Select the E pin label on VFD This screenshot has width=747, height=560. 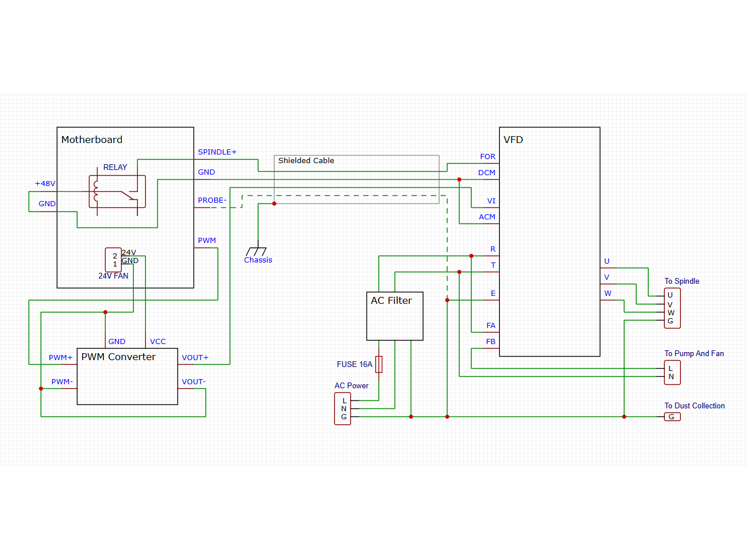pyautogui.click(x=493, y=293)
